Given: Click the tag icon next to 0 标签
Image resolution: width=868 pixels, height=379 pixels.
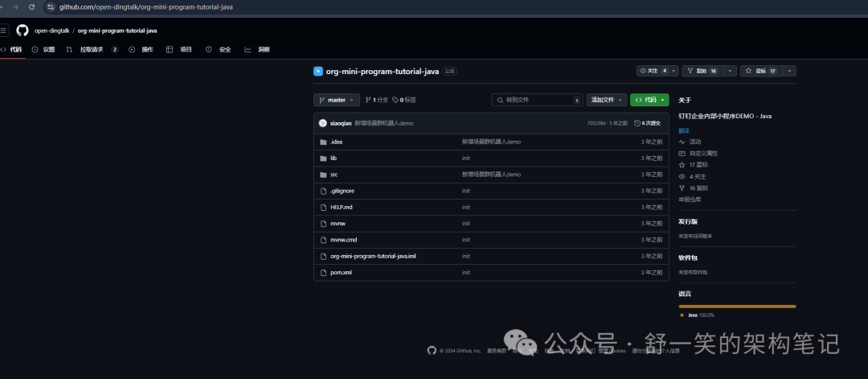Looking at the screenshot, I should (395, 100).
